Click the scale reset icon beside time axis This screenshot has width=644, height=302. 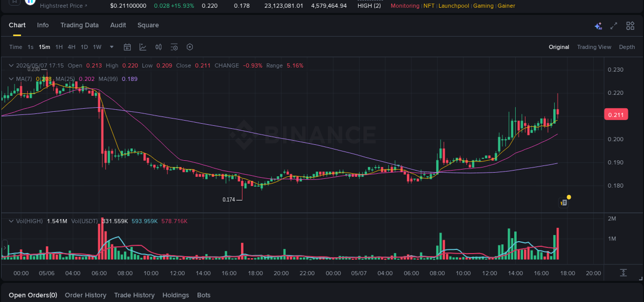(x=623, y=273)
